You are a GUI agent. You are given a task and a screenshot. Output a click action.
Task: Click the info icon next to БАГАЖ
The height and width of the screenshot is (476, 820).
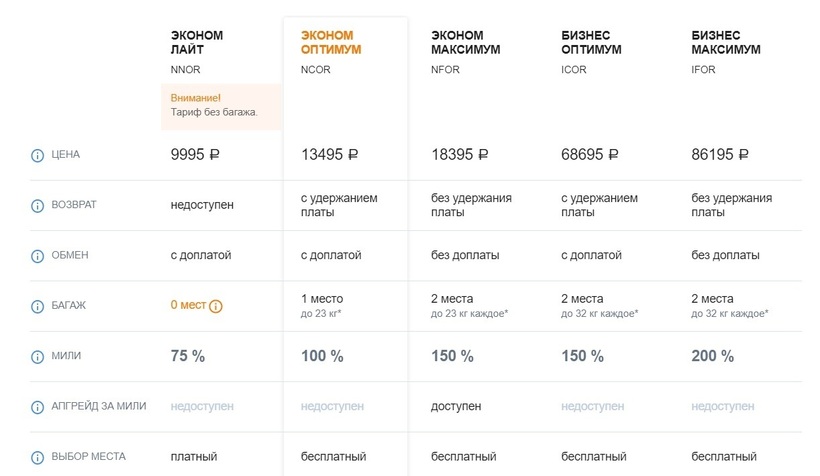[x=38, y=306]
